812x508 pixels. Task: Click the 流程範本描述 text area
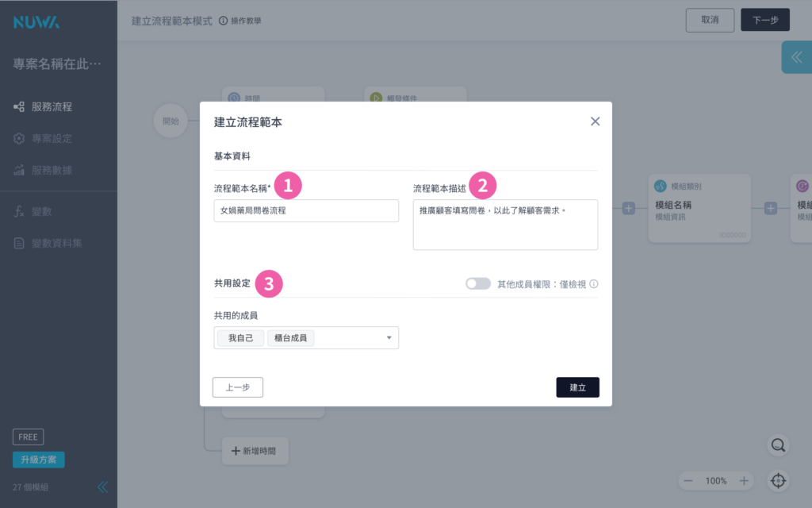click(505, 225)
